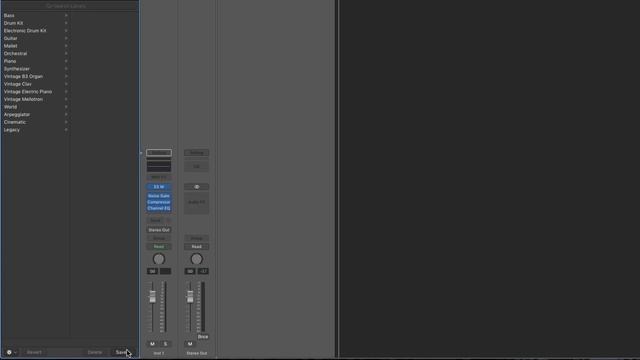Click the pan knob on Stereo Out
Screen dimensions: 640x360
pos(196,259)
